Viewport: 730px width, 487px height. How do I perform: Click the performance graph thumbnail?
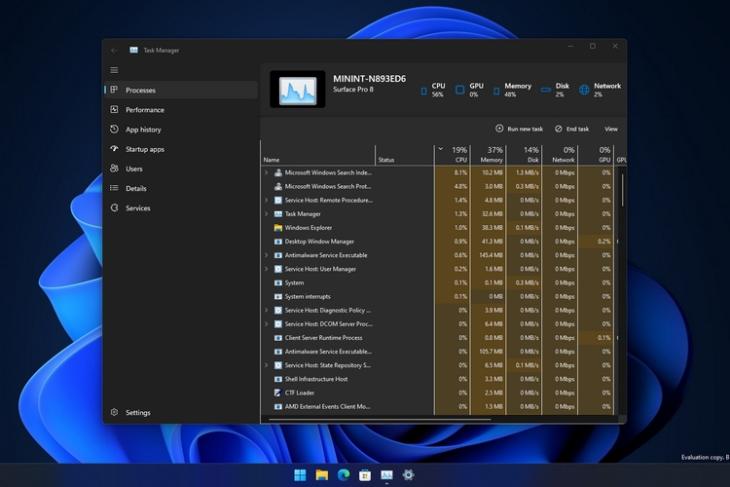click(297, 89)
